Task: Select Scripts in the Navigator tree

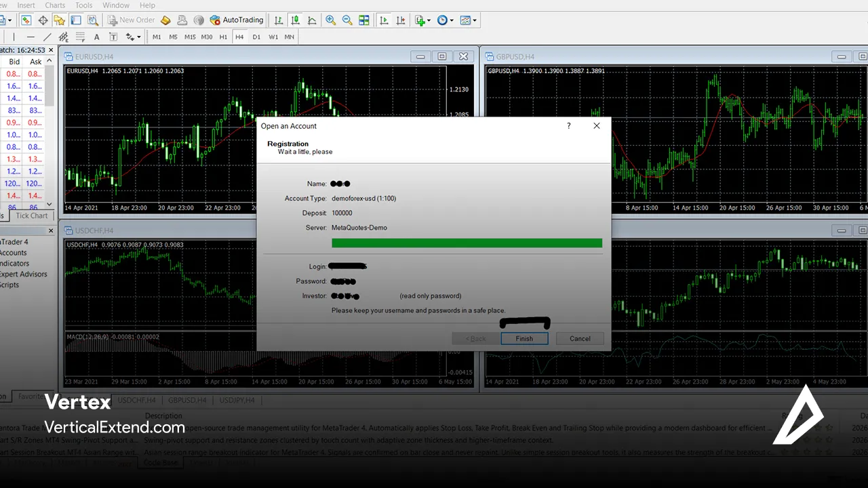Action: click(x=9, y=285)
